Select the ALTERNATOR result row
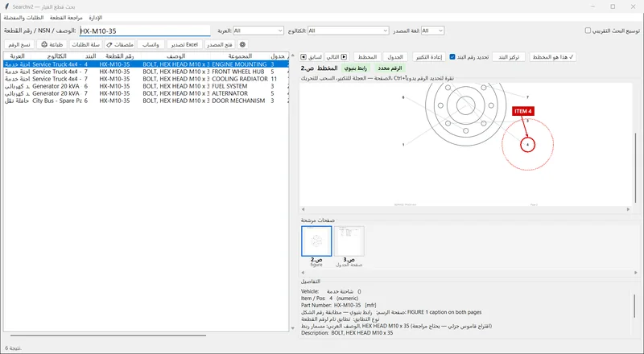The image size is (644, 354). (146, 93)
